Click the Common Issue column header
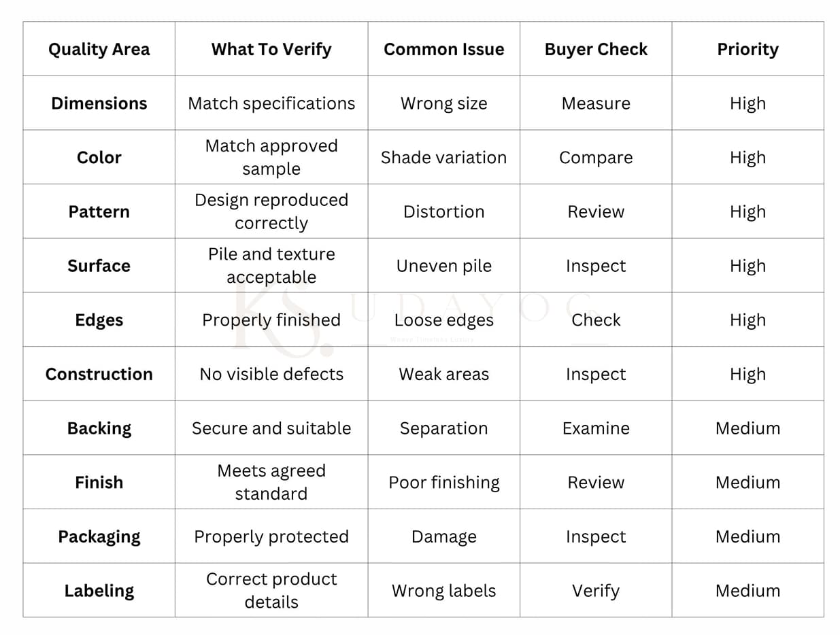This screenshot has width=840, height=635. pos(444,49)
